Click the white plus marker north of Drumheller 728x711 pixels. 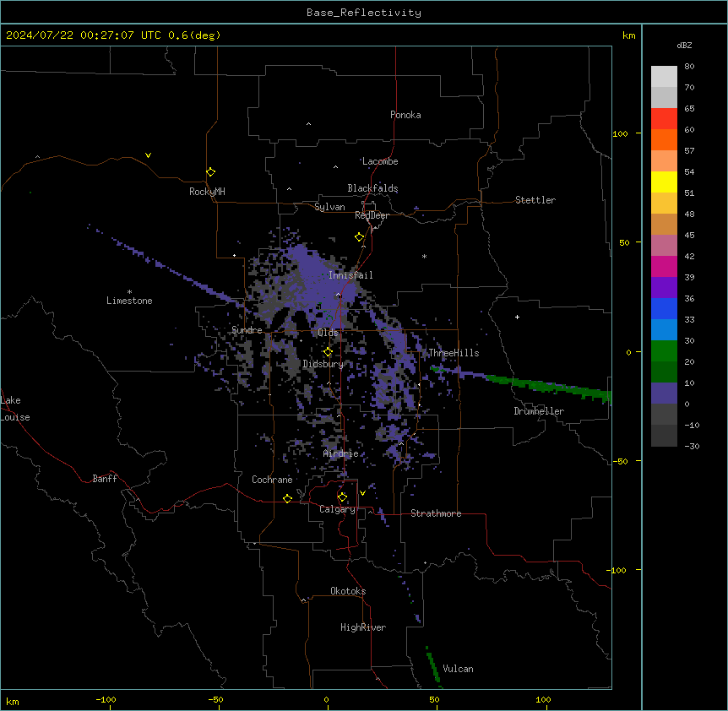point(517,317)
